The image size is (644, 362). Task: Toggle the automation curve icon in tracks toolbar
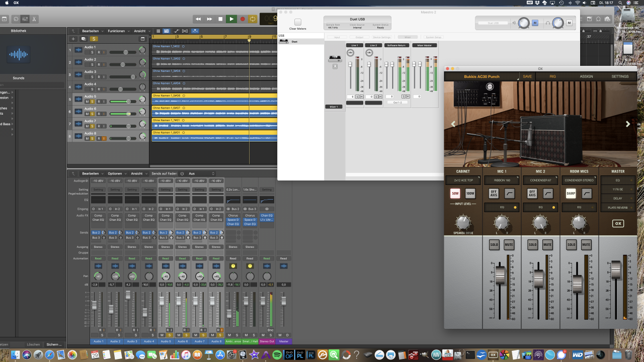(x=177, y=31)
